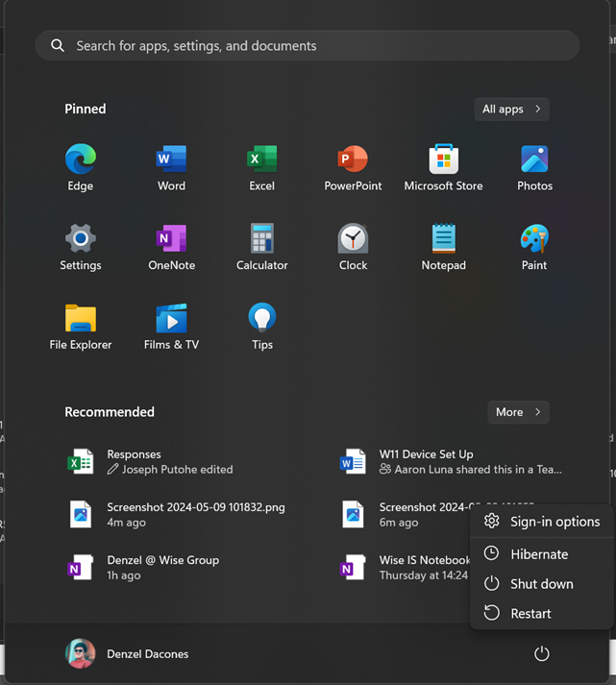Open Excel from the pinned apps

pos(262,167)
